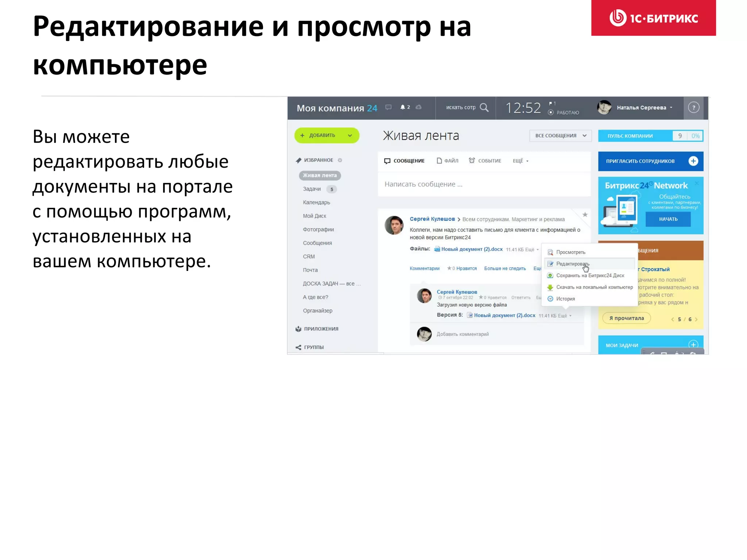This screenshot has width=747, height=560.
Task: Open Доска задач in the sidebar
Action: 332,284
